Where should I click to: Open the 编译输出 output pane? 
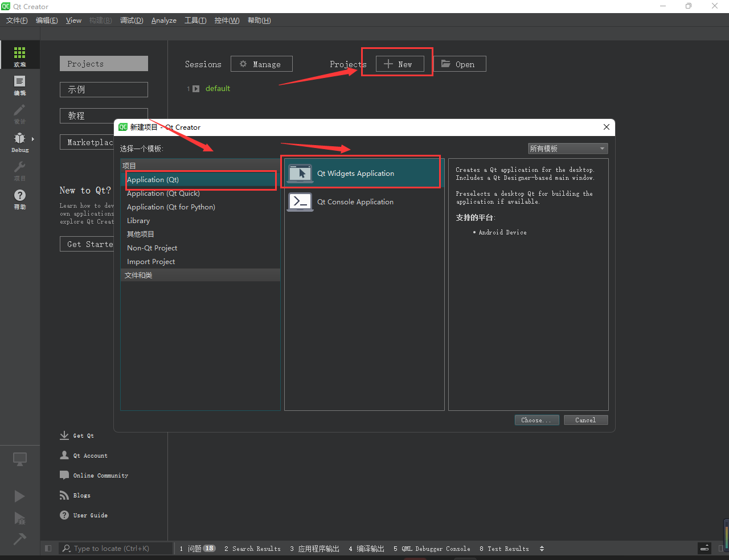point(366,549)
